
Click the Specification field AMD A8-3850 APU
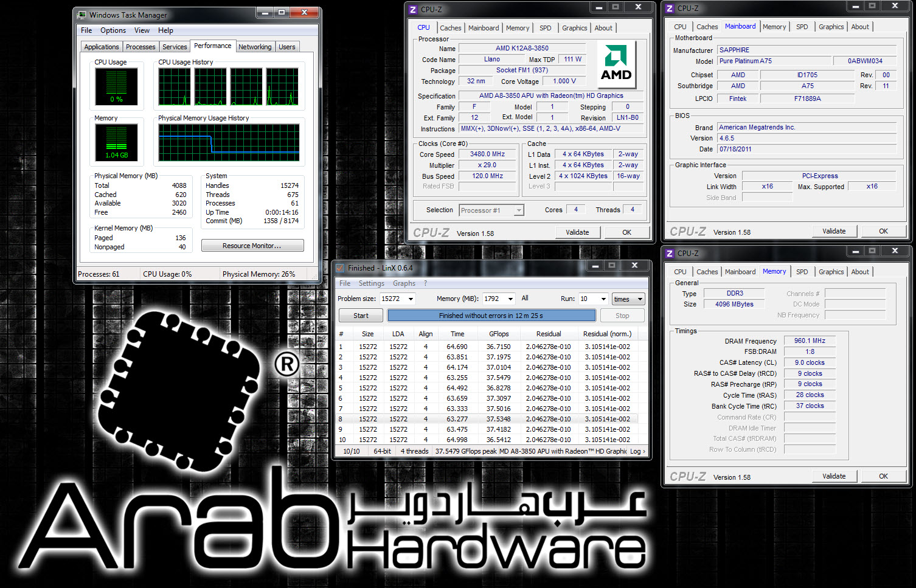(x=551, y=95)
